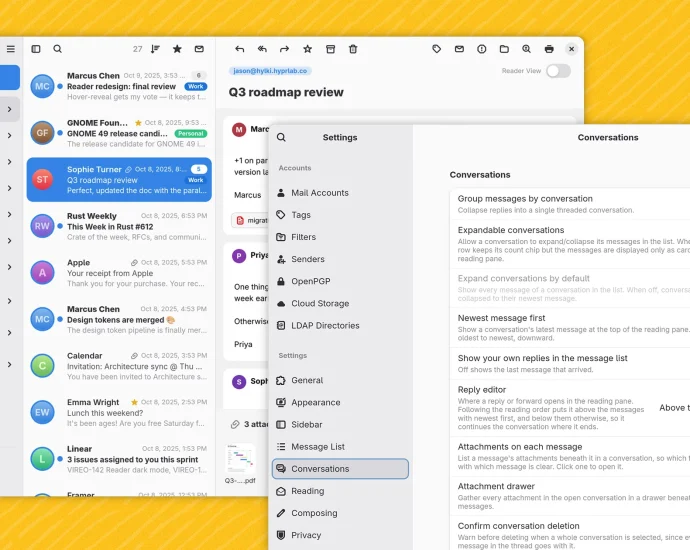Select Sophie Turner Q3 roadmap review email

[x=119, y=180]
